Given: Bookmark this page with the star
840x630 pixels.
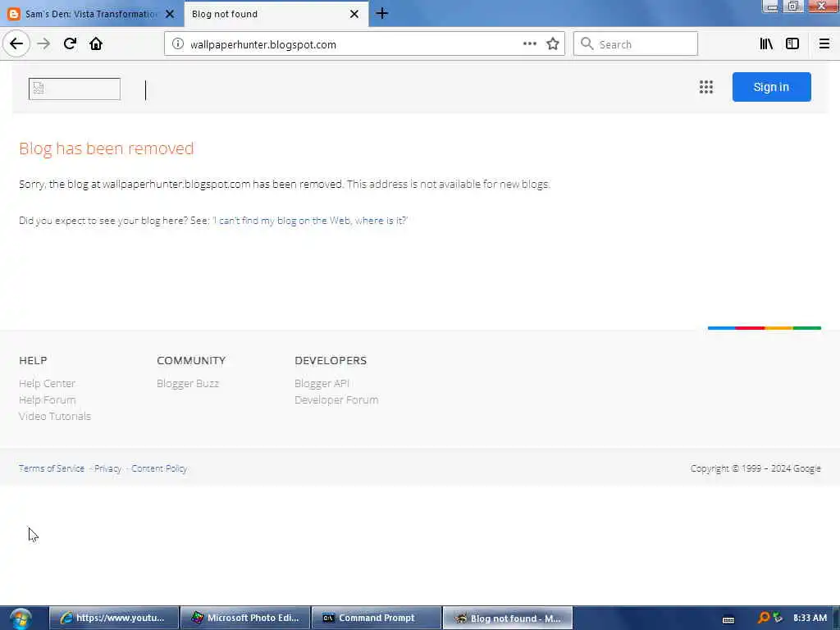Looking at the screenshot, I should (553, 44).
